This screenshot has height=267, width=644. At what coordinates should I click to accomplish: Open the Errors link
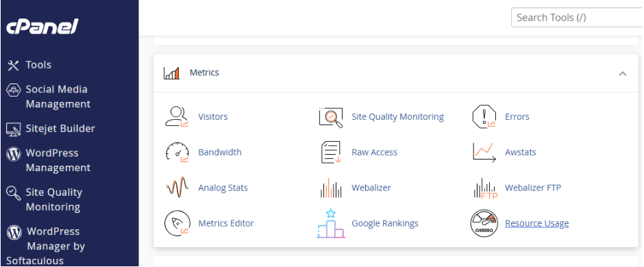[517, 117]
